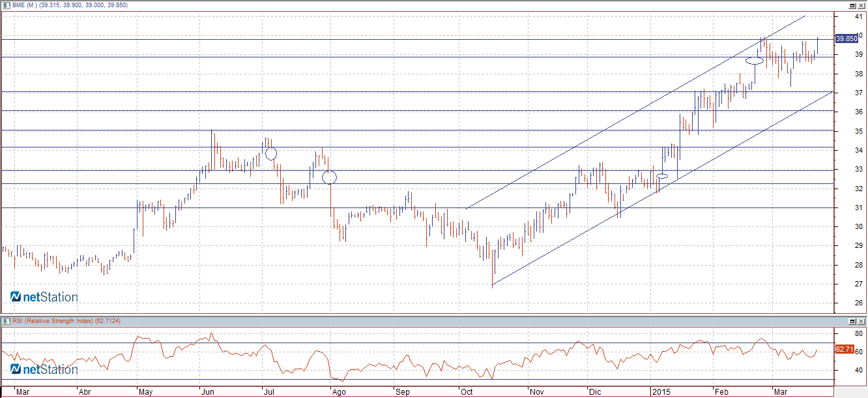The width and height of the screenshot is (868, 398).
Task: Click the 37 price axis value
Action: (x=860, y=93)
